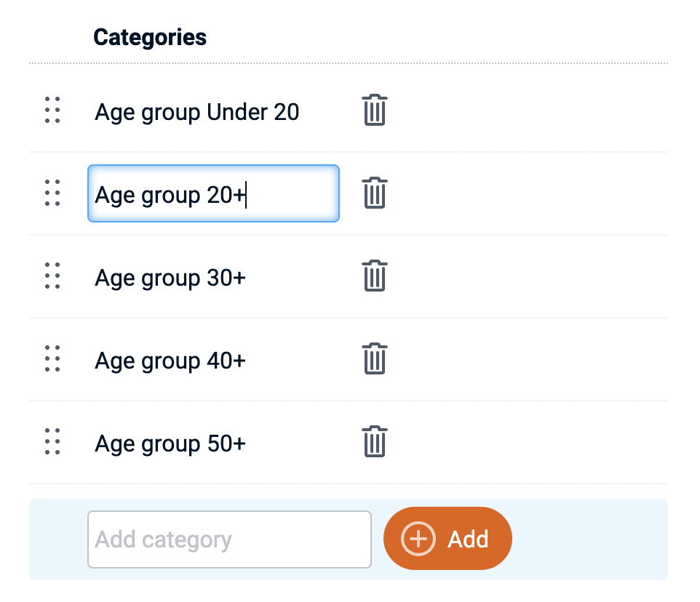
Task: Edit the 'Age group Under 20' category name
Action: pos(196,112)
